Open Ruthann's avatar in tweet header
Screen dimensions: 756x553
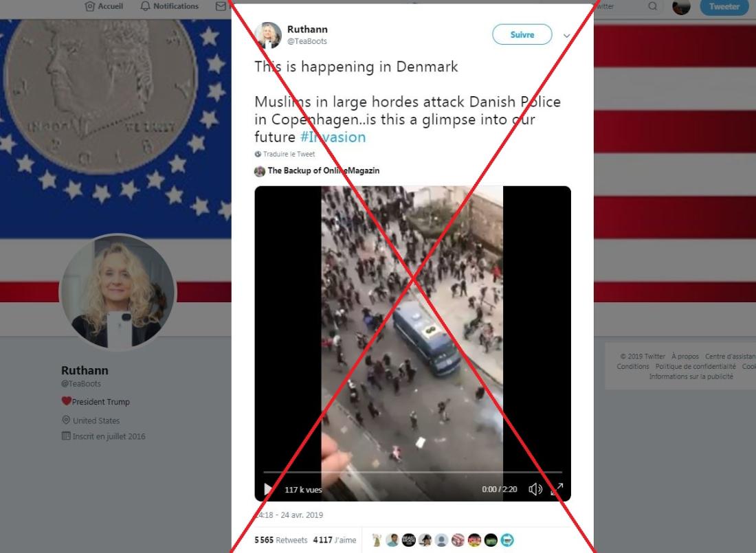click(267, 35)
